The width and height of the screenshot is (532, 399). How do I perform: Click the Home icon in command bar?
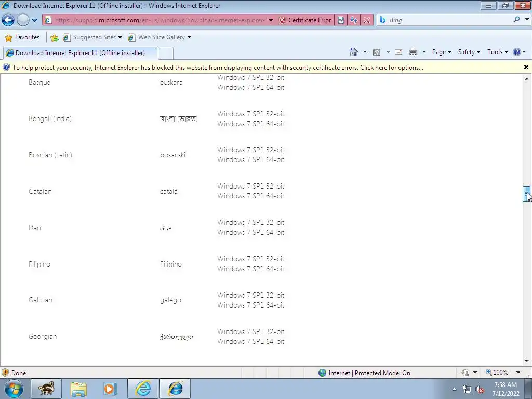tap(353, 52)
